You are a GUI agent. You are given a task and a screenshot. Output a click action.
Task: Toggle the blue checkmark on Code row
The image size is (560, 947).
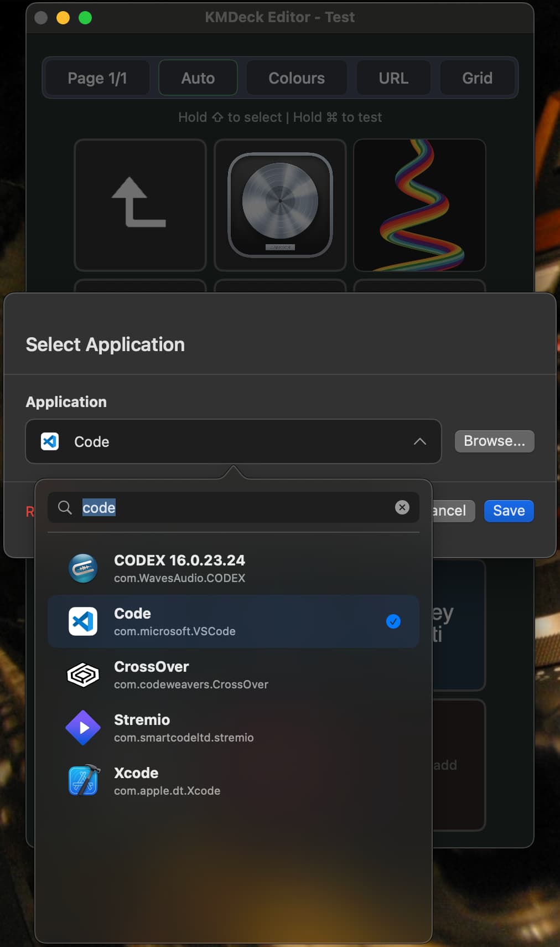point(393,621)
